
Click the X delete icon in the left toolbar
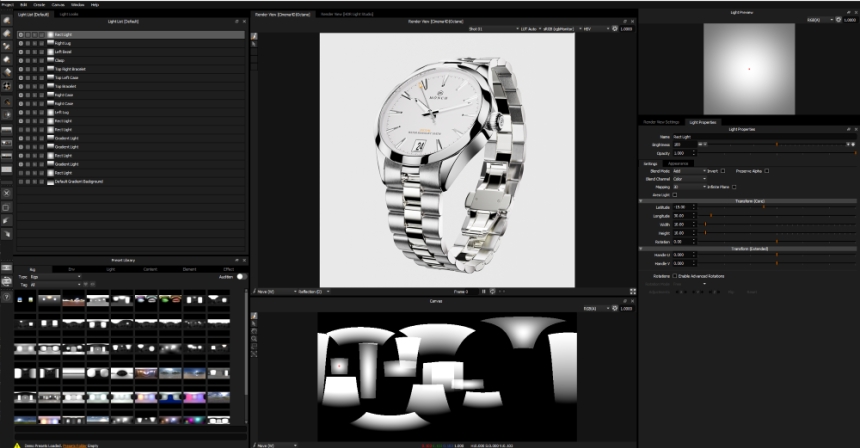coord(6,192)
